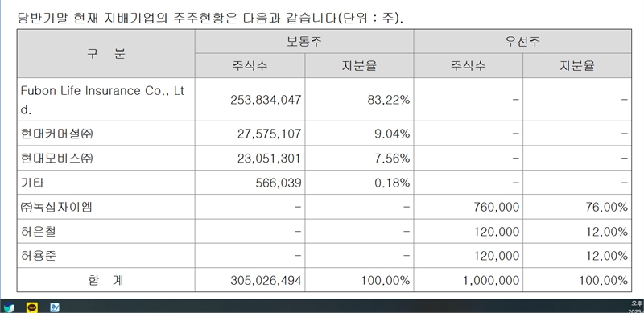Select the 현대커머셜㈜ row label
Viewport: 644px width, 313px height.
point(106,134)
